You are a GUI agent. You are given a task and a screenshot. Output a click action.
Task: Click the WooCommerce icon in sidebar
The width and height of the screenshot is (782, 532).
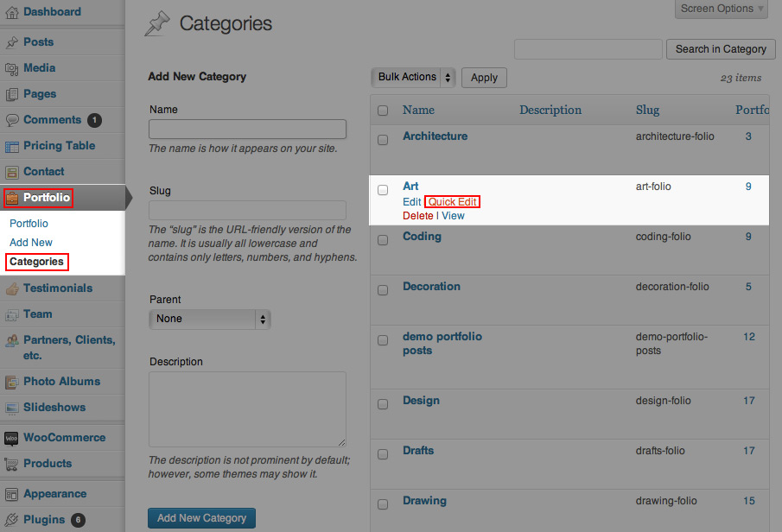(x=12, y=438)
